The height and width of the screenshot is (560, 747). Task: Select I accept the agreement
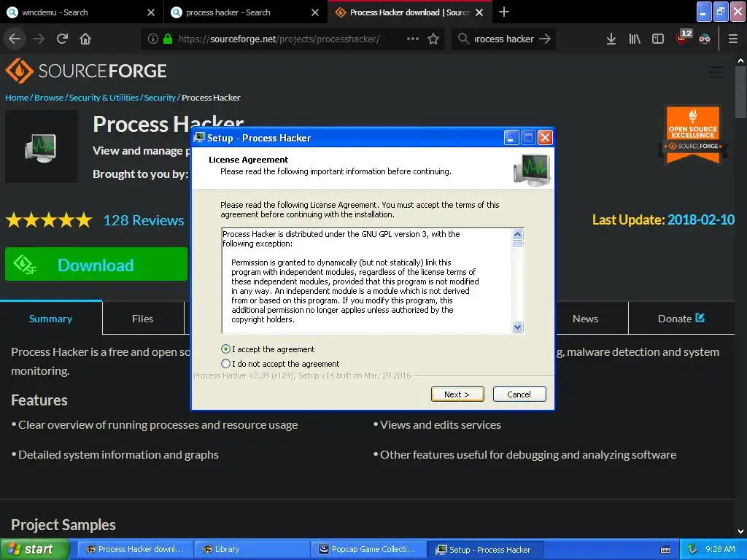click(268, 349)
